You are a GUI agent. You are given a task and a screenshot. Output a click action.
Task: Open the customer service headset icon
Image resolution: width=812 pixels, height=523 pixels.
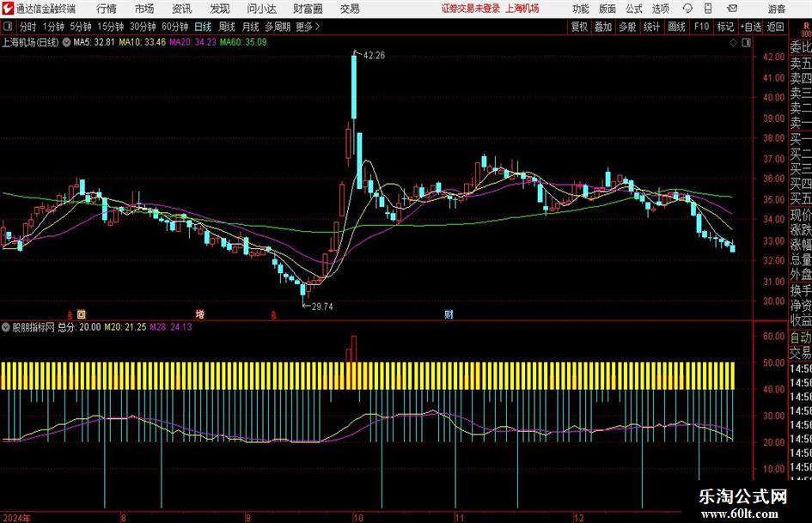coord(687,9)
